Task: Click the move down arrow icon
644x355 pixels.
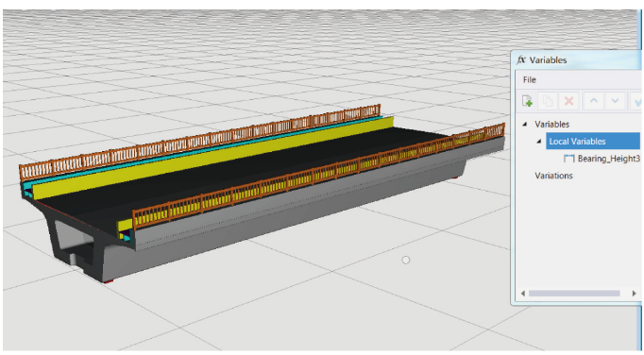Action: click(615, 101)
